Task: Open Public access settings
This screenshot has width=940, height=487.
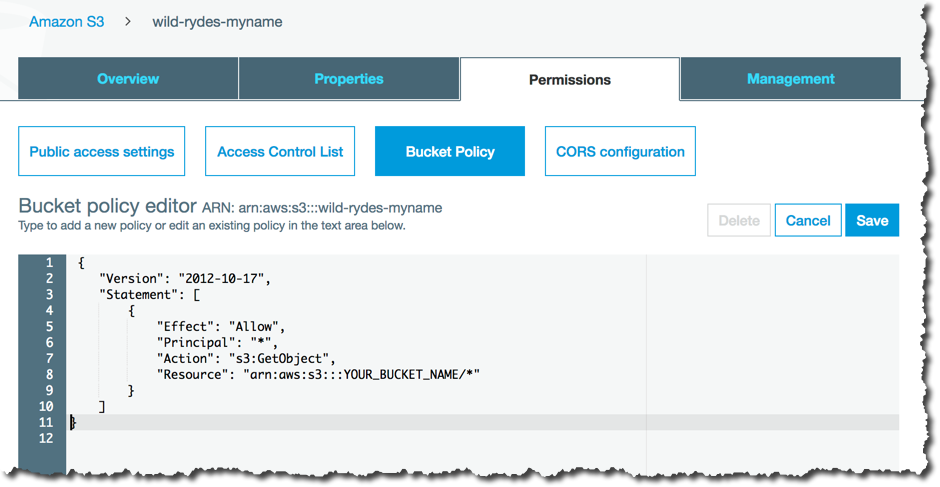Action: [102, 151]
